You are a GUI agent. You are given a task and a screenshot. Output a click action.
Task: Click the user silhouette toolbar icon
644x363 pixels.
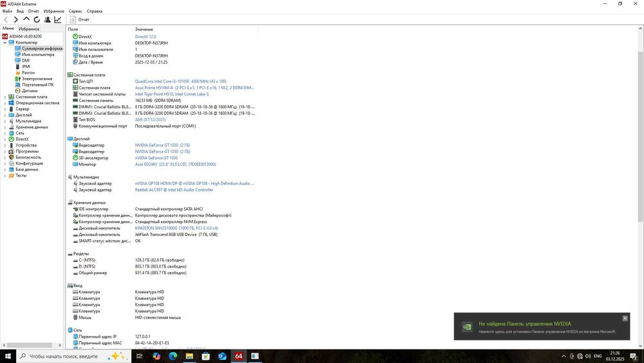[x=47, y=19]
